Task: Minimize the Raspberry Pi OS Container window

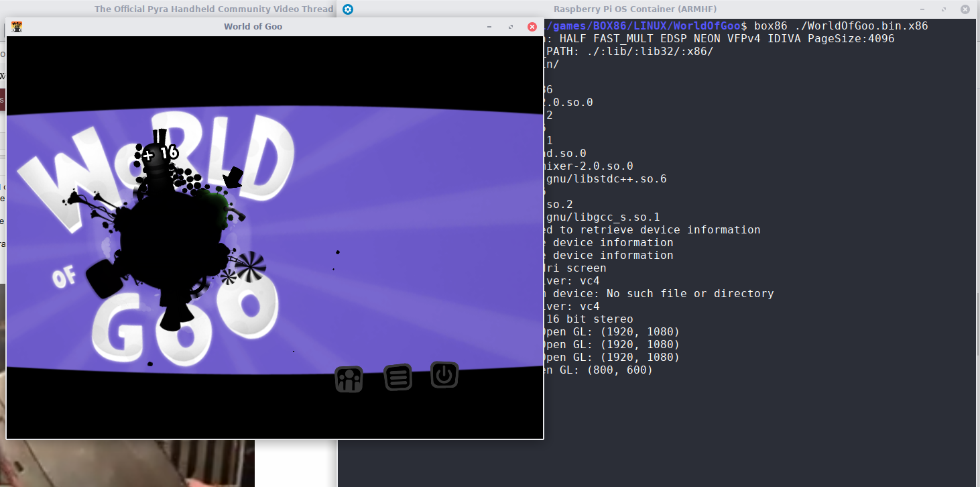Action: point(922,9)
